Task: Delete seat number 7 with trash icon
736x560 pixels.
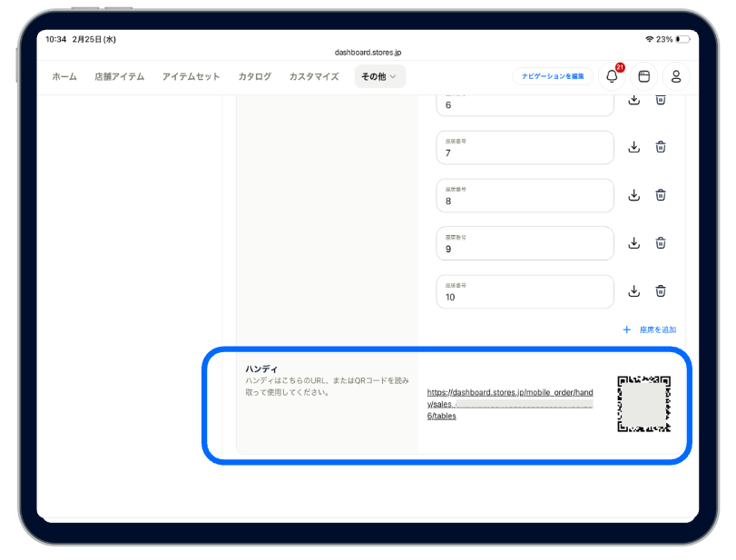Action: coord(661,147)
